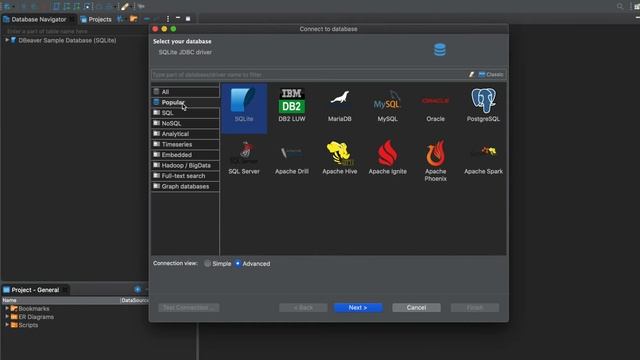
Task: Click the orange folder icon in Navigator toolbar
Action: coord(133,19)
